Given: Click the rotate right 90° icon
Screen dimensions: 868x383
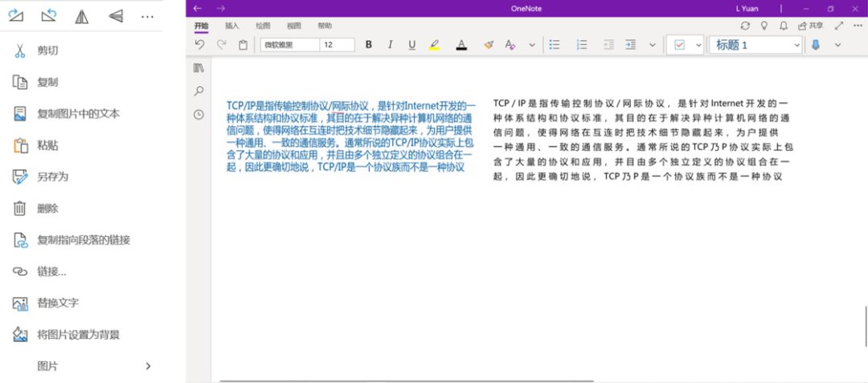Looking at the screenshot, I should tap(16, 16).
